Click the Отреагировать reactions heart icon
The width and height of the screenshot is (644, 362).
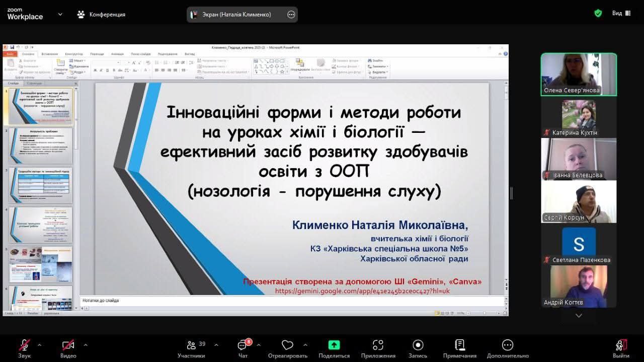[287, 345]
